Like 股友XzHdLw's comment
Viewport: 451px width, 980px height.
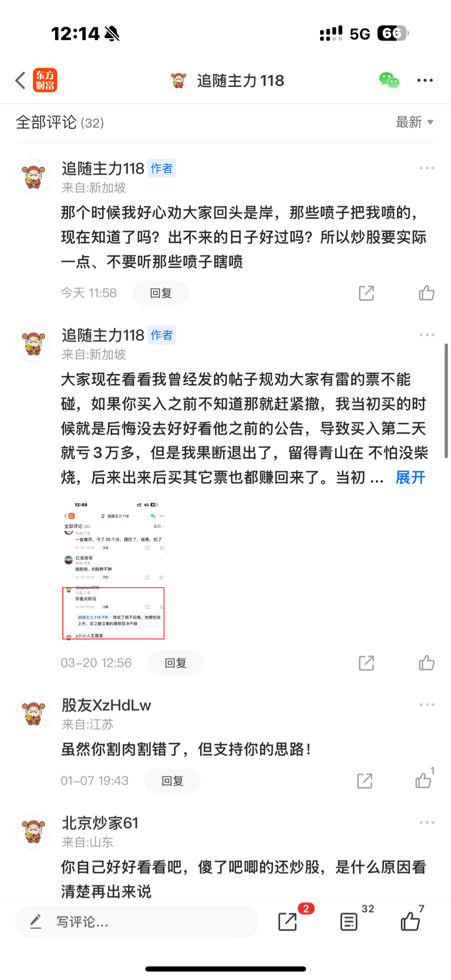[424, 779]
